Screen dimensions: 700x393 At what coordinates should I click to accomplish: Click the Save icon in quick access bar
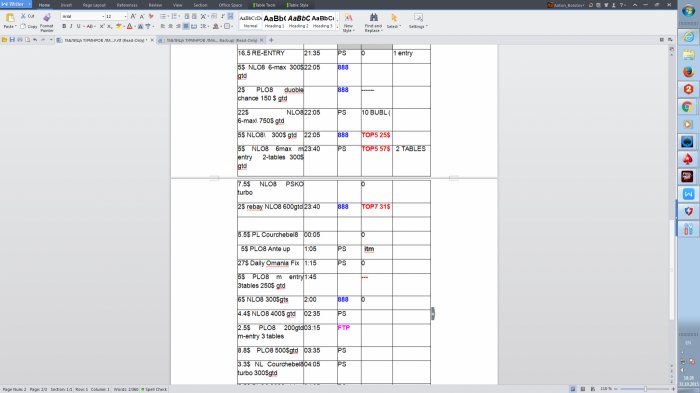click(12, 40)
